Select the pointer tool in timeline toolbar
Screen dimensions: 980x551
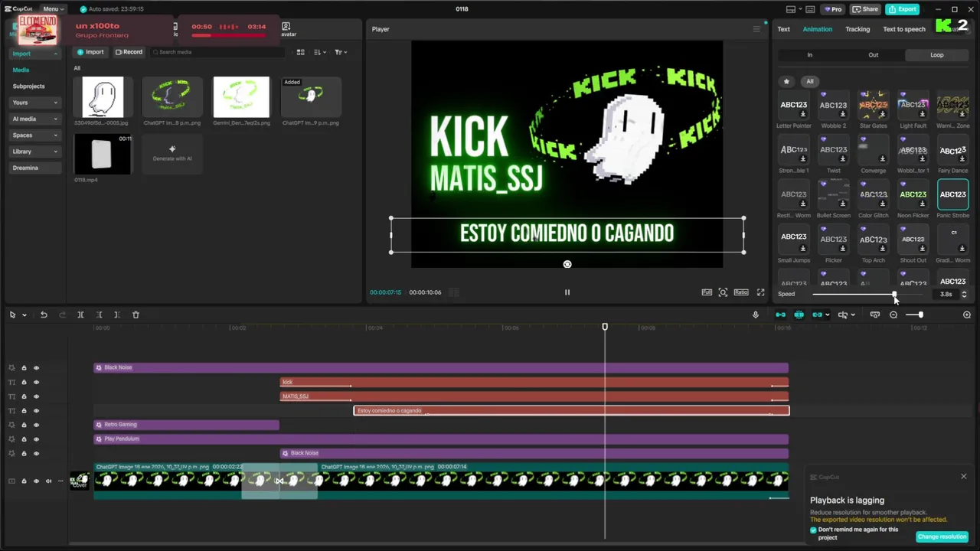(x=12, y=315)
